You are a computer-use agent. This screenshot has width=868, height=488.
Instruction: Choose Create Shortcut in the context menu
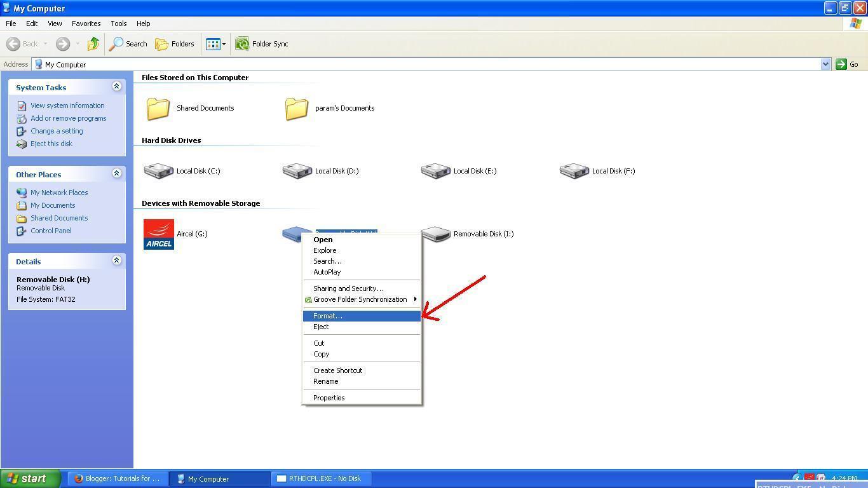tap(362, 370)
